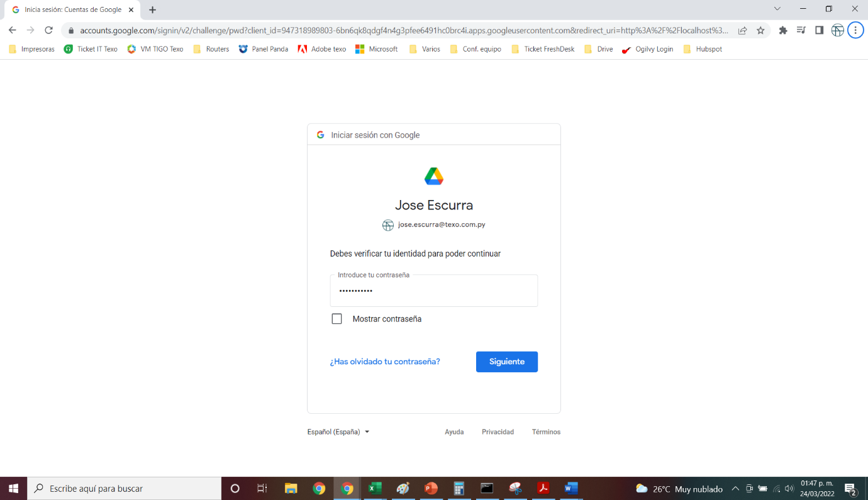Open the Ayuda link
This screenshot has width=868, height=500.
tap(454, 432)
